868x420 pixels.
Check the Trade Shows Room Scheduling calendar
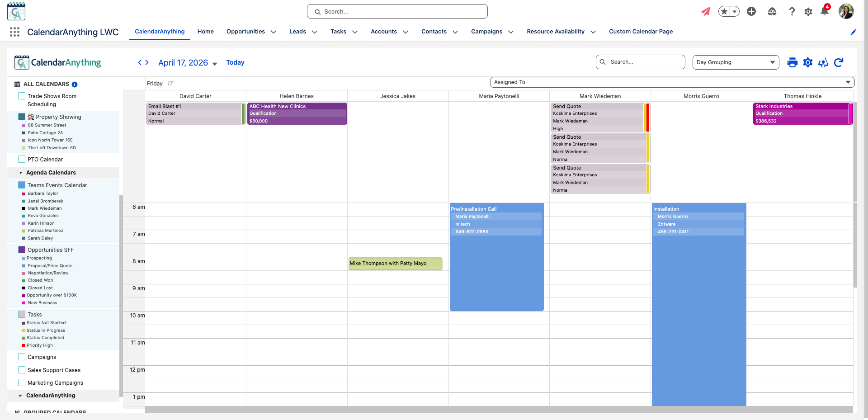(x=22, y=96)
